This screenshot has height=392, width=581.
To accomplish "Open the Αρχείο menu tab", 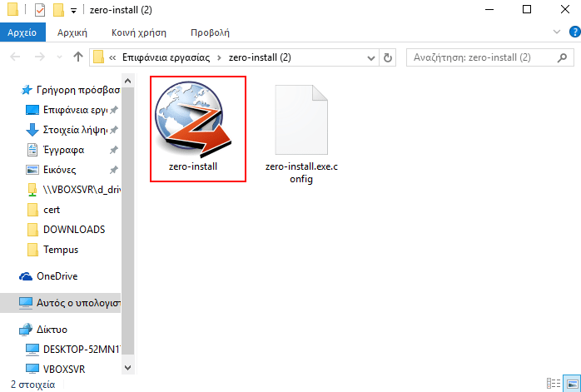I will (22, 32).
